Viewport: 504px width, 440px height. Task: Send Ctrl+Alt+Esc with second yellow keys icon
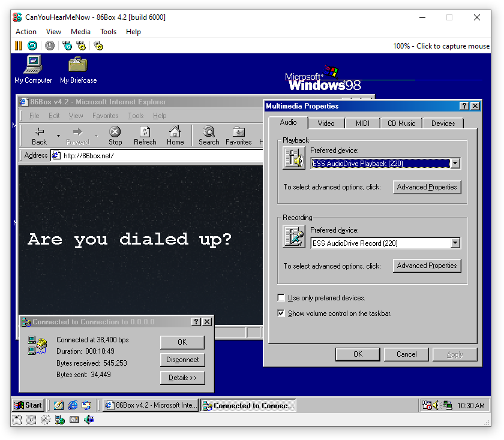tap(81, 46)
